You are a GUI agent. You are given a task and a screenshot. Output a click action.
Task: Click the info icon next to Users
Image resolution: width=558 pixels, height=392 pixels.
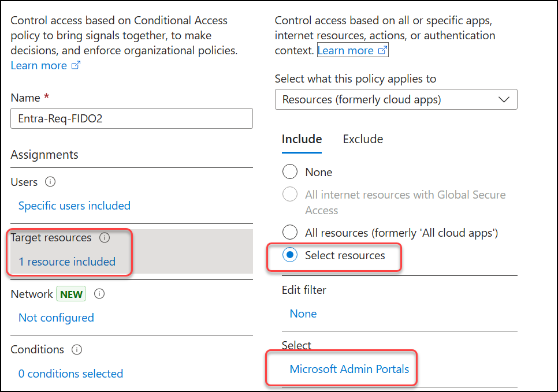pyautogui.click(x=50, y=182)
